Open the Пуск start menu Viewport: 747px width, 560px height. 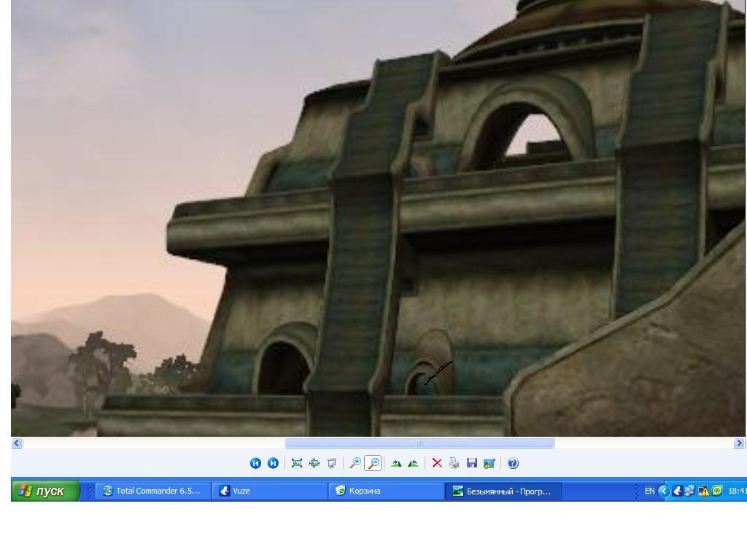coord(46,491)
